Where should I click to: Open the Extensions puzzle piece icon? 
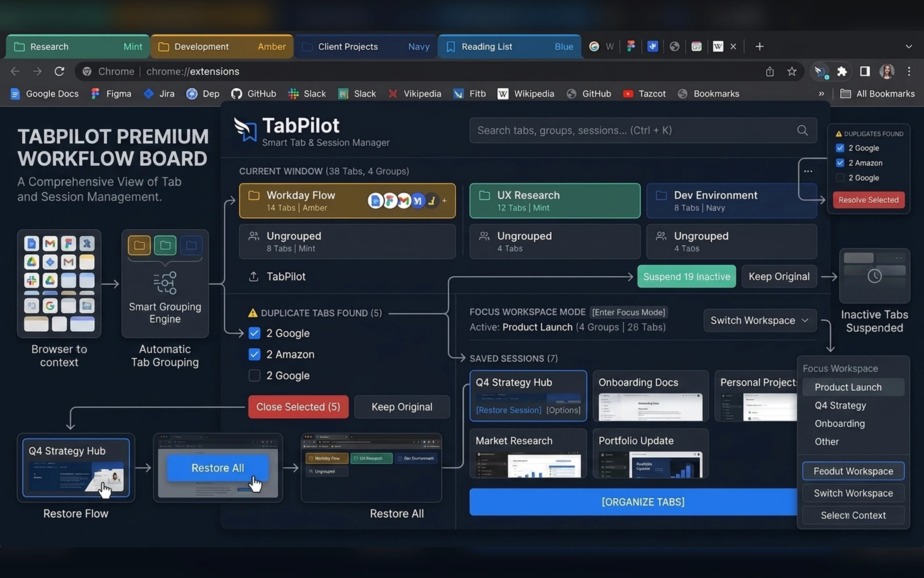coord(842,71)
